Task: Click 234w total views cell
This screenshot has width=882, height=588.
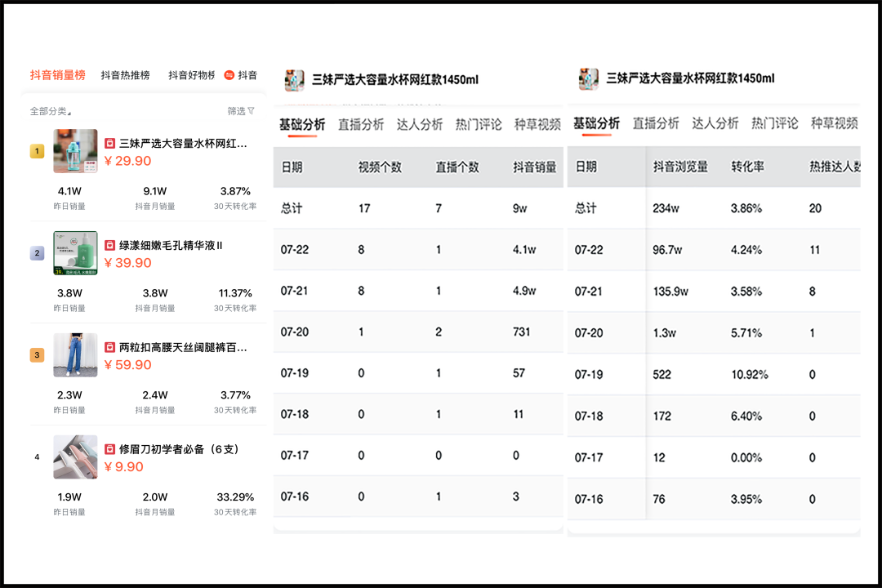Action: point(666,208)
